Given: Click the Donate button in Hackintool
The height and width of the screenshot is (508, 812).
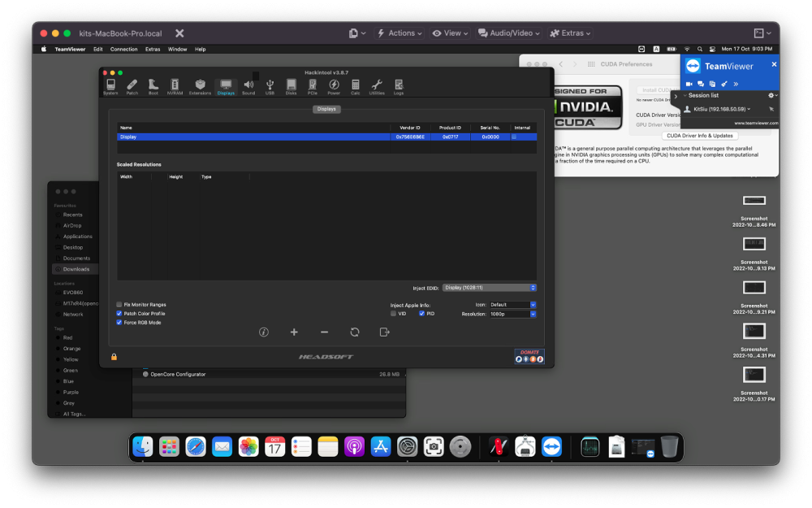Looking at the screenshot, I should [x=529, y=356].
